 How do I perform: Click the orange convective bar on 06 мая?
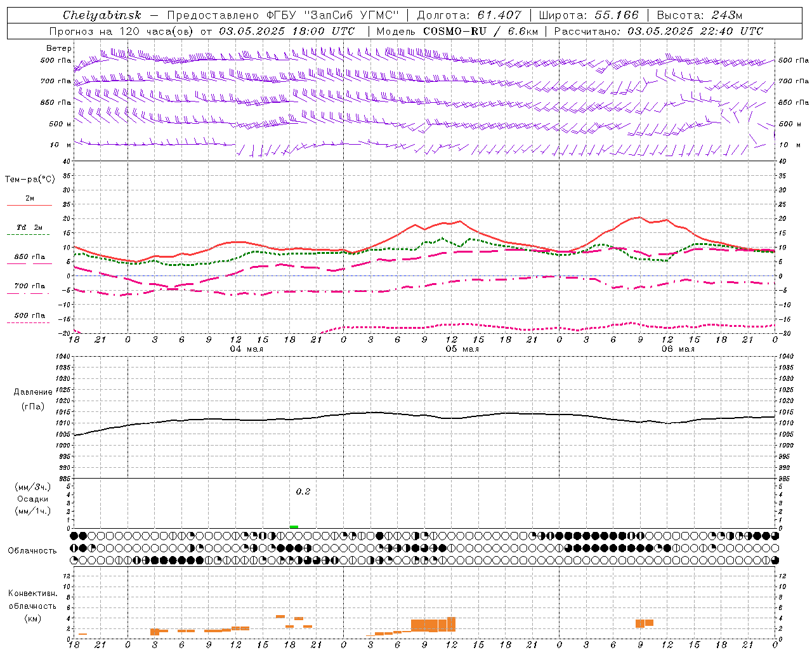pos(644,623)
